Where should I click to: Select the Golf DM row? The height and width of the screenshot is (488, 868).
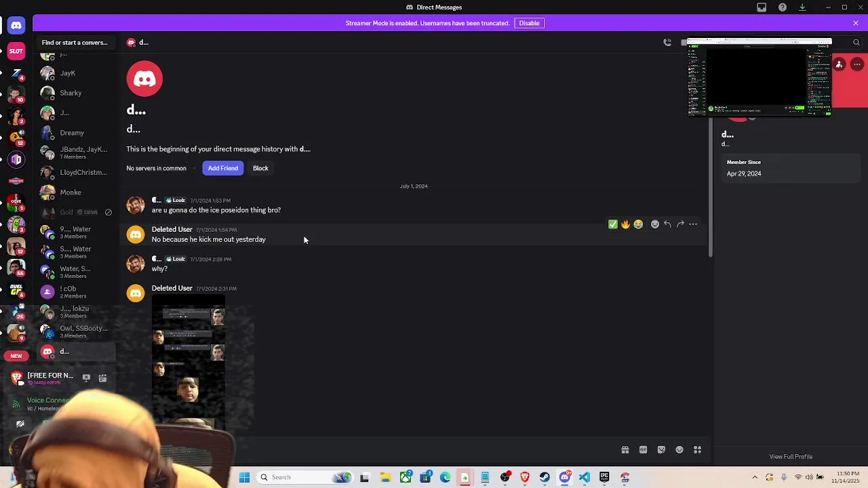76,212
